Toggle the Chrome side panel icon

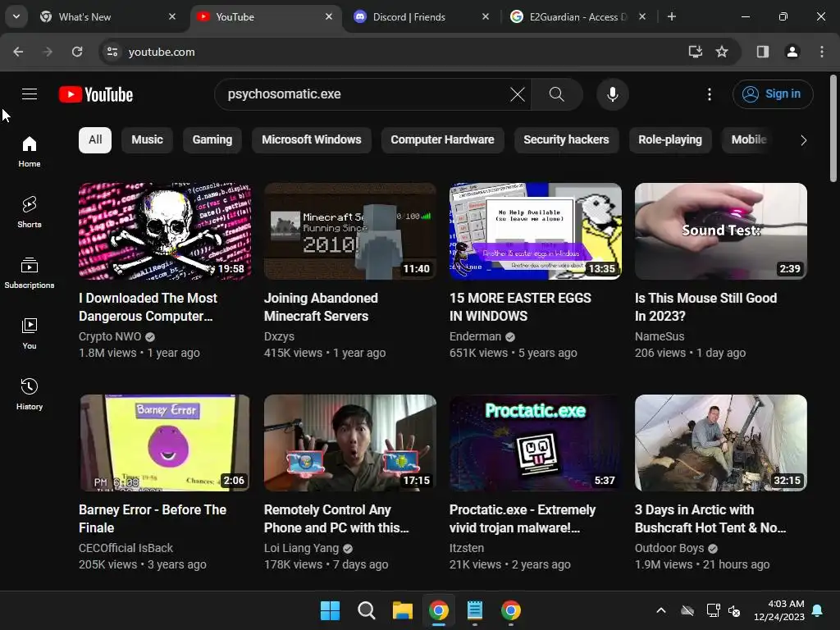[x=763, y=52]
